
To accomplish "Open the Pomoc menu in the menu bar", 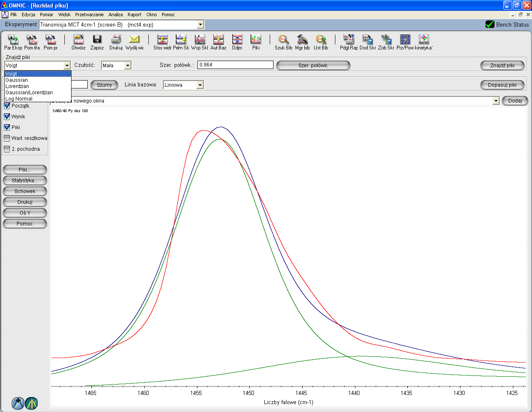I will click(168, 15).
